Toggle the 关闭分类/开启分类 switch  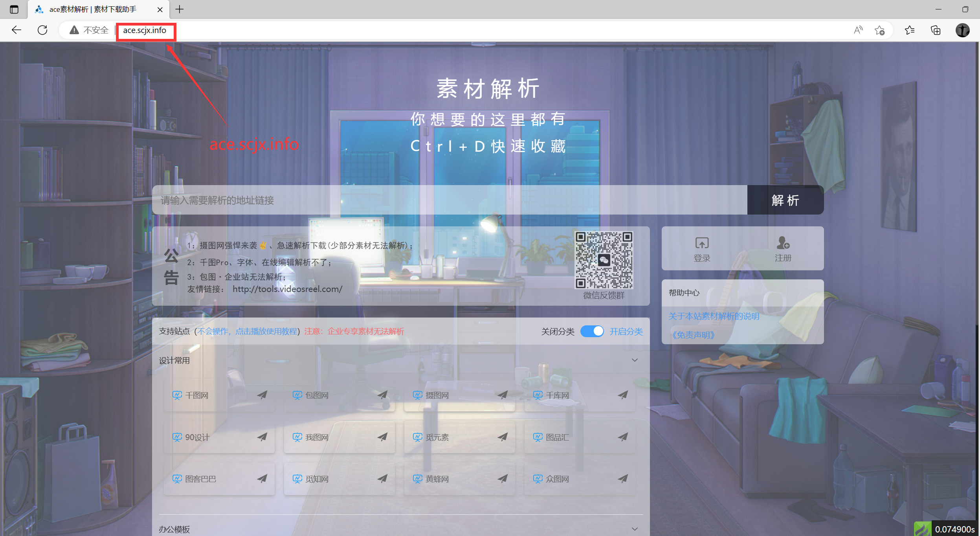pyautogui.click(x=592, y=331)
